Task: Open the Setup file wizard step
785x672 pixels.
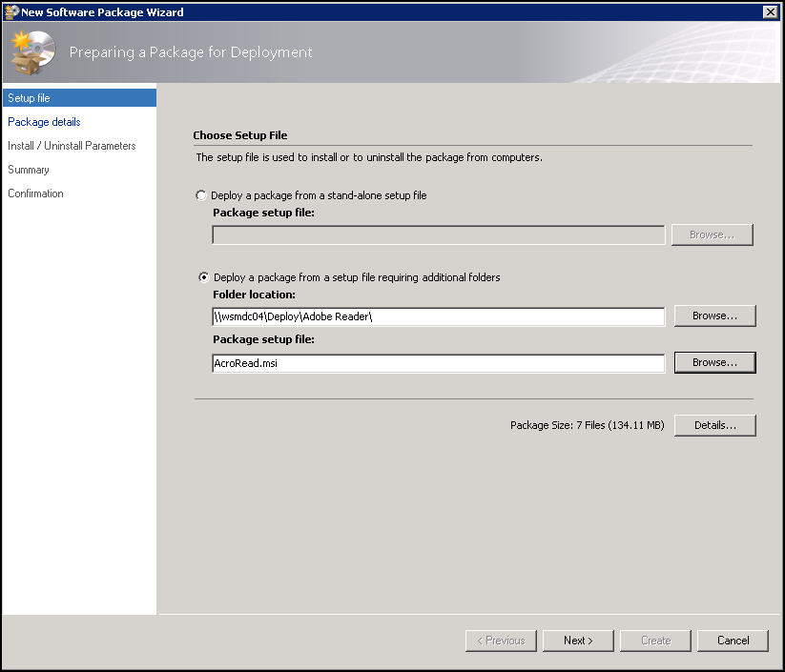Action: tap(29, 97)
